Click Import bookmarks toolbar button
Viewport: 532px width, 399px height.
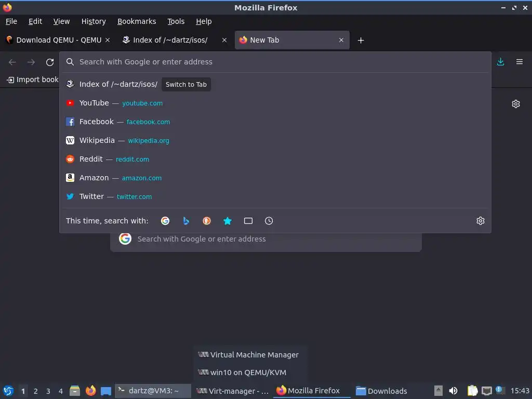coord(33,79)
